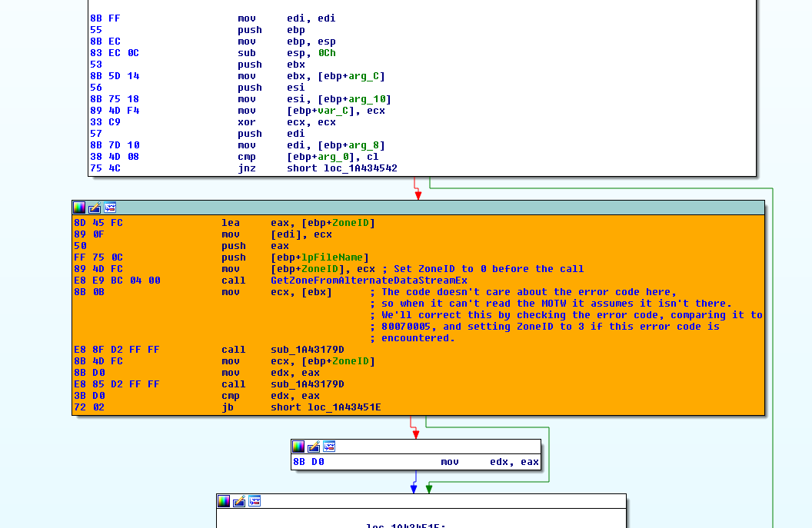Viewport: 812px width, 528px height.
Task: Follow the GetZoneFromAlternateDataStreamEx call target
Action: click(369, 281)
